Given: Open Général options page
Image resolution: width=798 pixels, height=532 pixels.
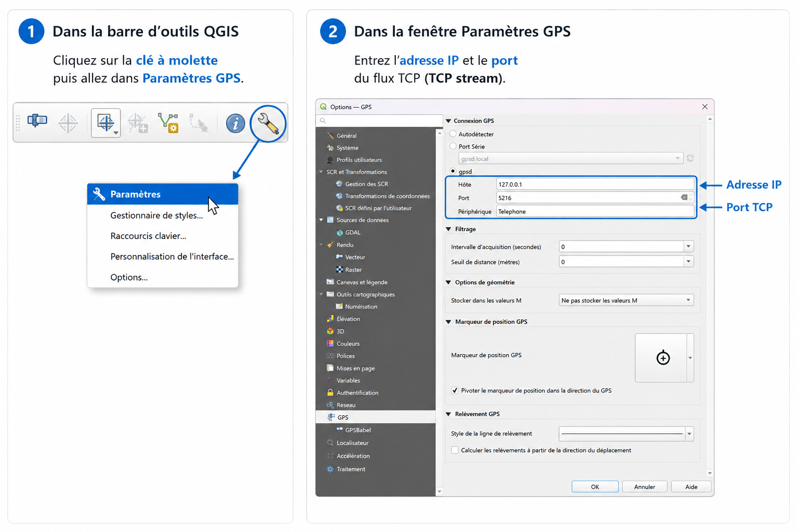Looking at the screenshot, I should click(346, 136).
